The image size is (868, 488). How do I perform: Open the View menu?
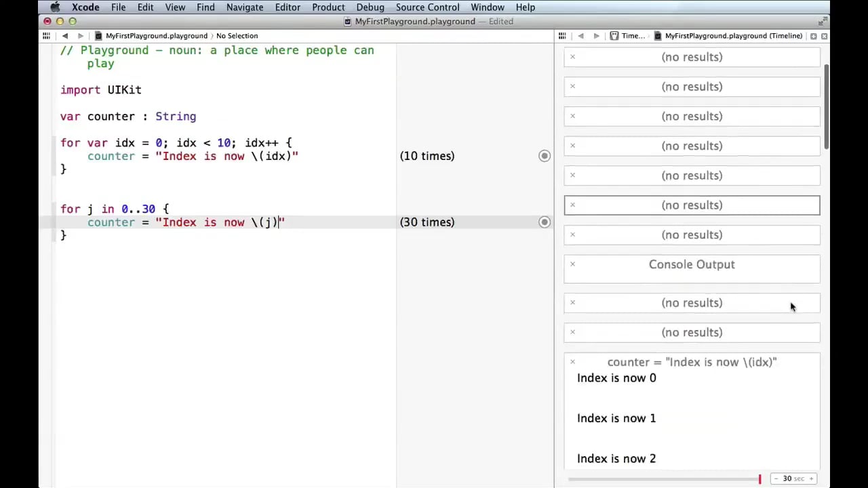pyautogui.click(x=175, y=7)
